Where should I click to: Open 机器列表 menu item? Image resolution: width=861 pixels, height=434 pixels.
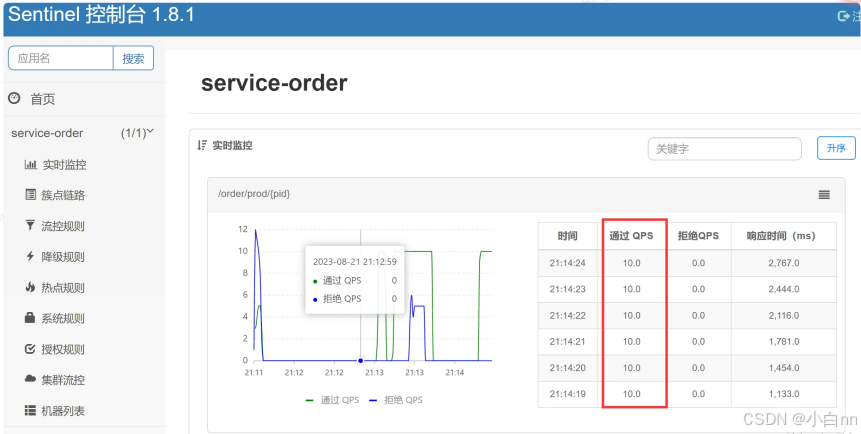click(63, 410)
